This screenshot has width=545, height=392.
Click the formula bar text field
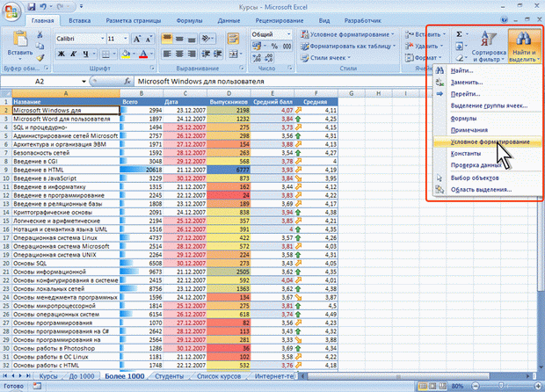coord(281,82)
